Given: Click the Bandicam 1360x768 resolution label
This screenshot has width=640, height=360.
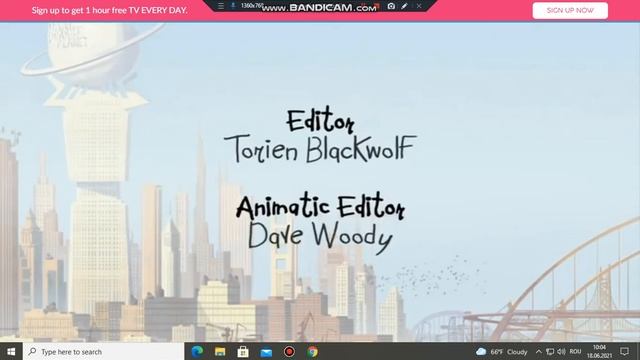Looking at the screenshot, I should click(251, 6).
